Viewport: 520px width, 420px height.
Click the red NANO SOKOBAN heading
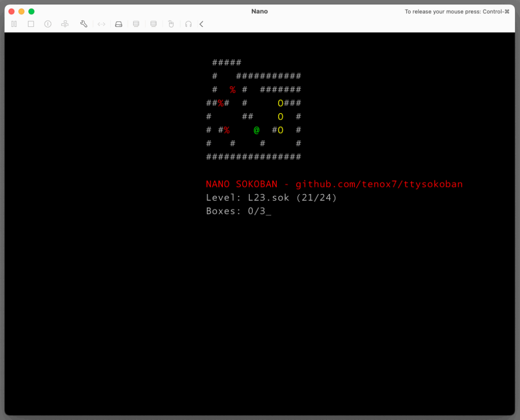tap(242, 184)
